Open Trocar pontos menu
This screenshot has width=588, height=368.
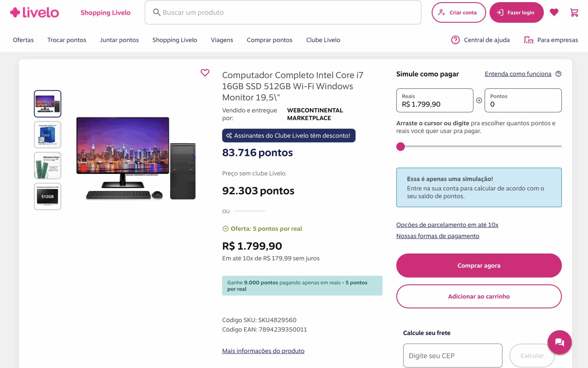pos(67,40)
